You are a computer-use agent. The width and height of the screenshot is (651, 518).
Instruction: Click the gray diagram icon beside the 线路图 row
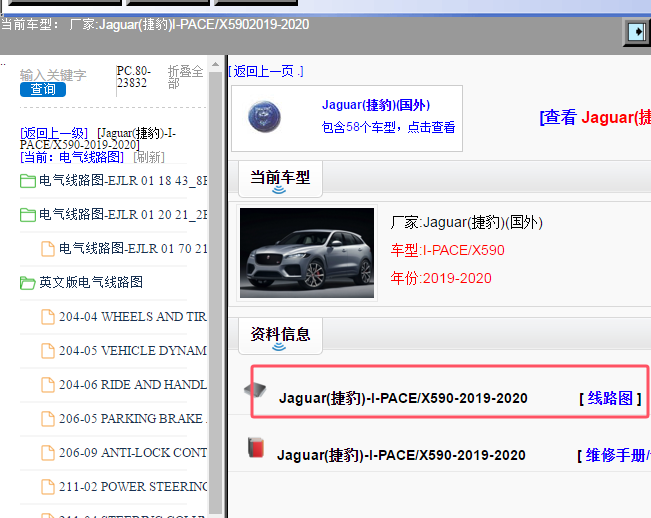click(255, 390)
